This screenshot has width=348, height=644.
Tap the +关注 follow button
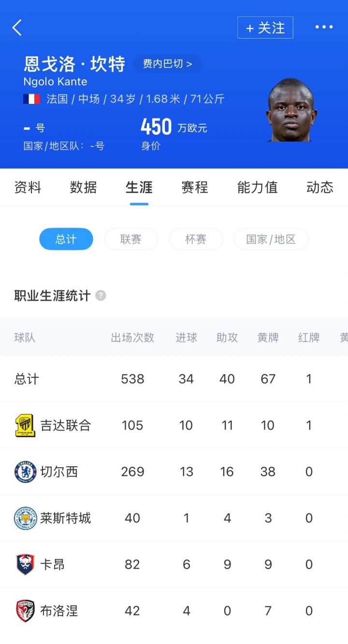pyautogui.click(x=265, y=28)
